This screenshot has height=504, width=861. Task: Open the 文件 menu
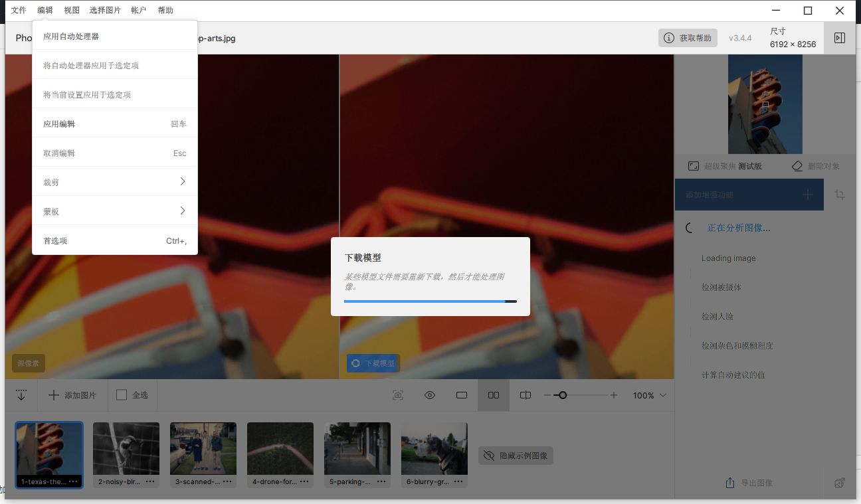19,10
